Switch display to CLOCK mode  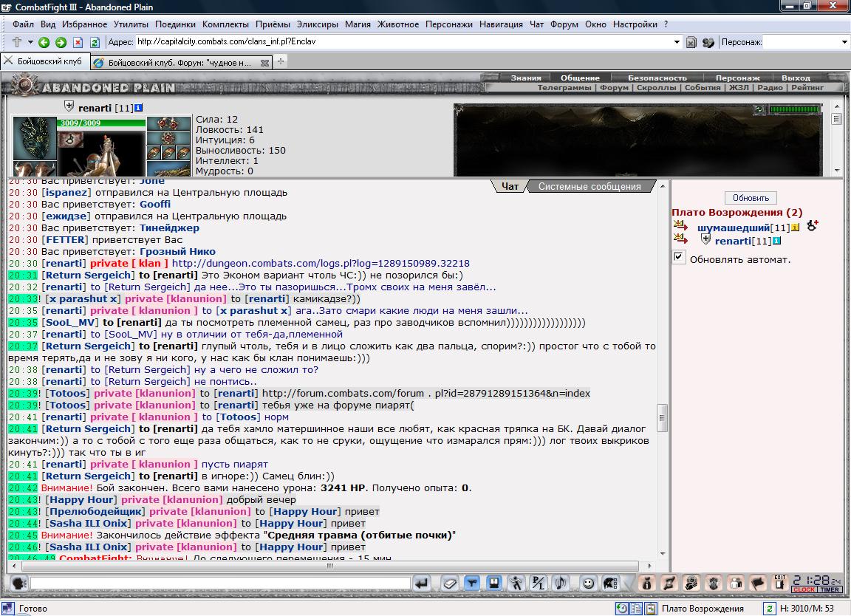pyautogui.click(x=804, y=589)
